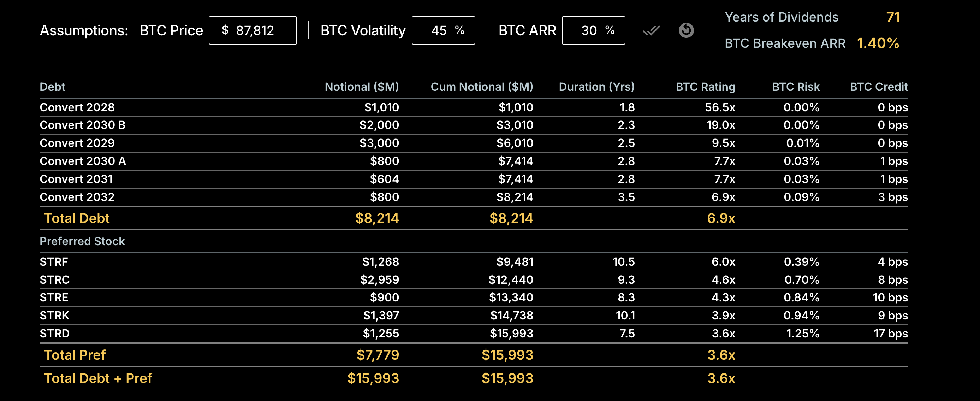Click the Total Pref row
This screenshot has height=401, width=980.
pyautogui.click(x=75, y=355)
